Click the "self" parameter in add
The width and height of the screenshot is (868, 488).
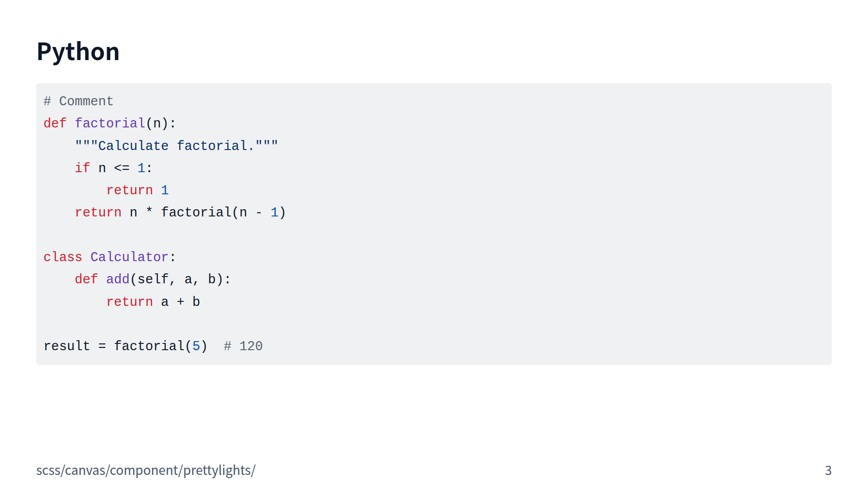[x=153, y=279]
